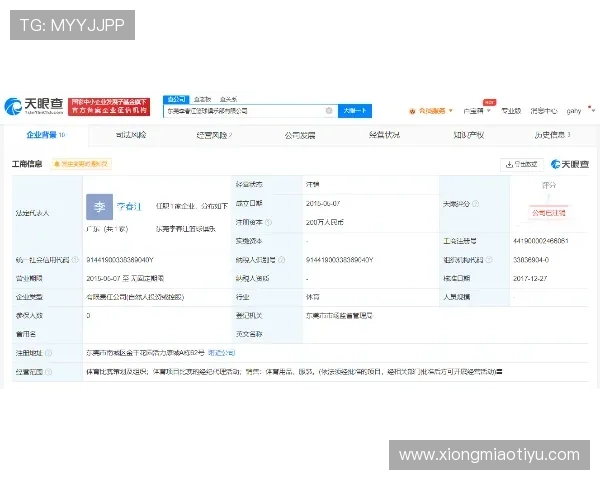Viewport: 600px width, 480px height.
Task: Click the blue 天眼一下 search button
Action: click(x=355, y=111)
